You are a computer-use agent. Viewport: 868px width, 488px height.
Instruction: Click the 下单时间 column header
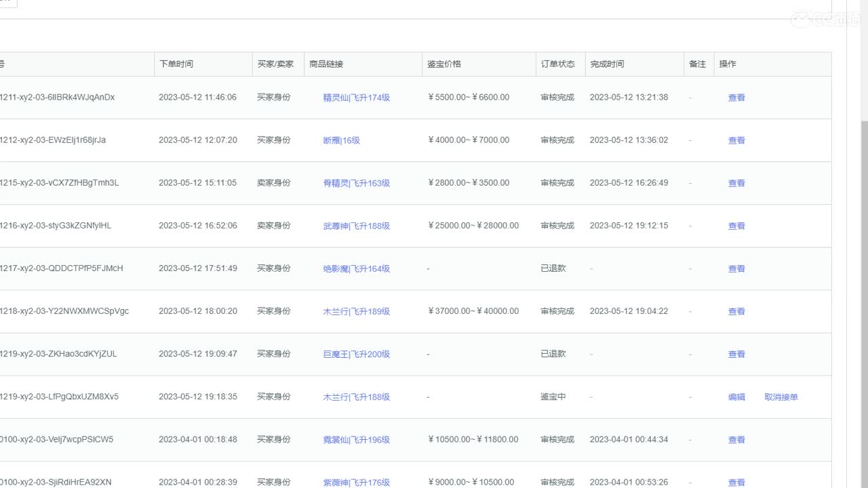point(176,64)
